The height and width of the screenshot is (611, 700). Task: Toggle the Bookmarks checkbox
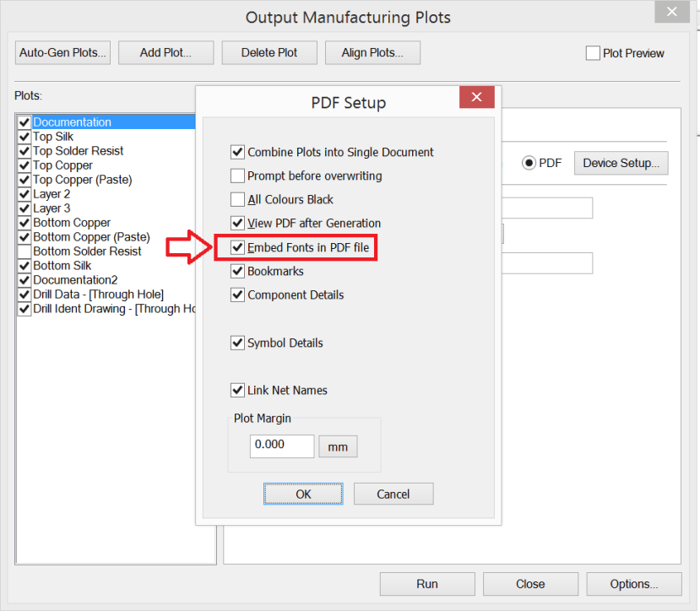tap(237, 271)
